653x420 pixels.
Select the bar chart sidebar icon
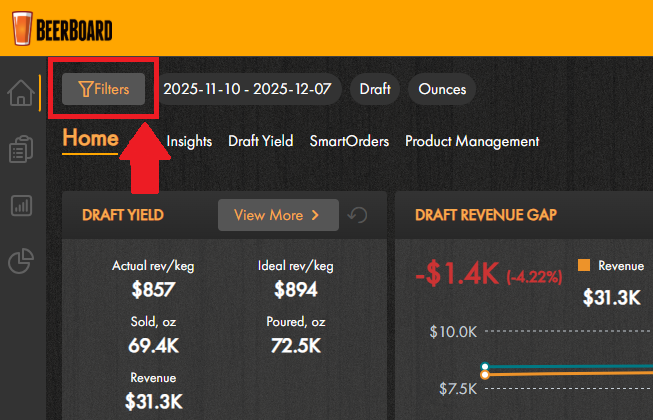19,206
